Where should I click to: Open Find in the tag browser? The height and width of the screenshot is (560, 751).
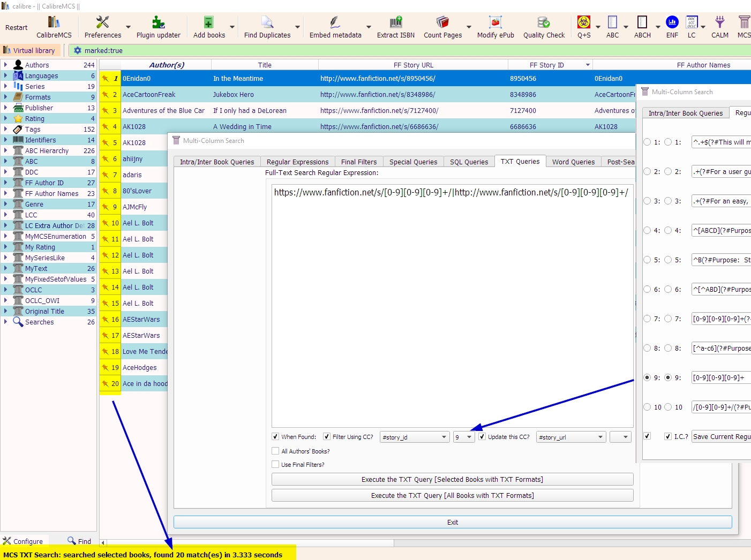[x=79, y=541]
